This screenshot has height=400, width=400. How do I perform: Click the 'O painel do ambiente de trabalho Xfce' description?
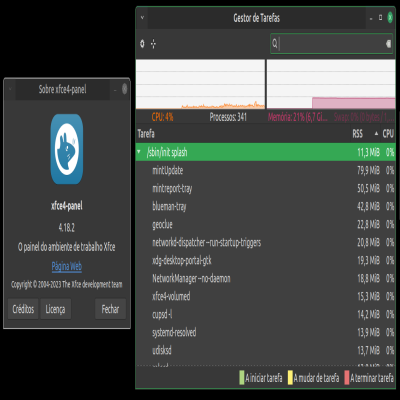(67, 247)
